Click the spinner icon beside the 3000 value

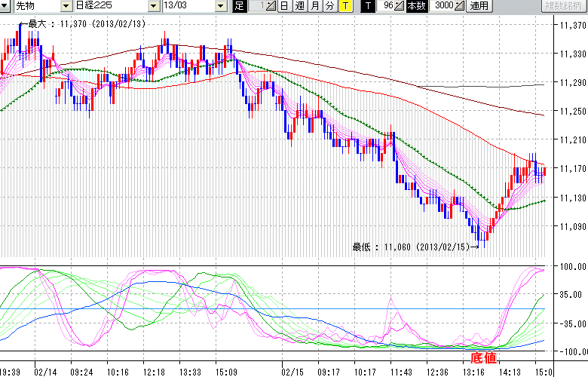[x=461, y=6]
